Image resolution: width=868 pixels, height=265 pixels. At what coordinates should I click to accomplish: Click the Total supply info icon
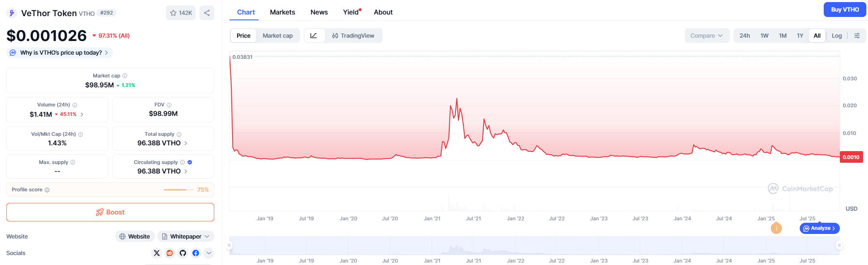(179, 135)
